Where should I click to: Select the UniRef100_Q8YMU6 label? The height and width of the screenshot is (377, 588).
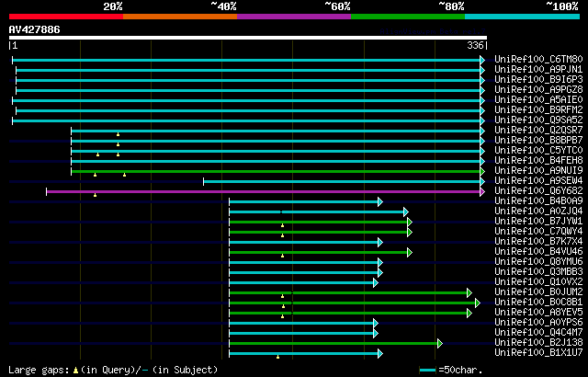[x=538, y=262]
